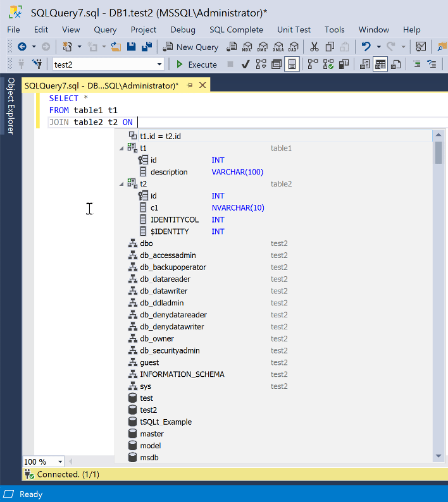Click the suggestion list scroll down arrow
Image resolution: width=448 pixels, height=502 pixels.
tap(439, 456)
